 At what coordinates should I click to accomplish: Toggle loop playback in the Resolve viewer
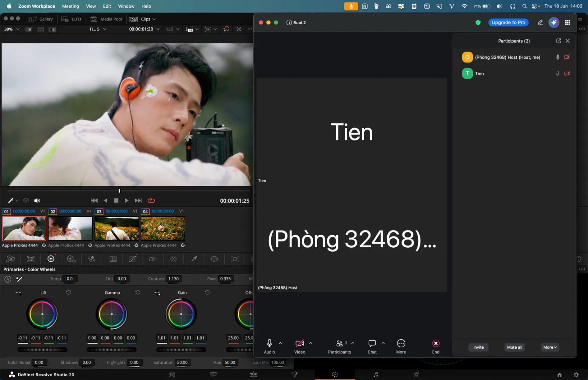[151, 200]
